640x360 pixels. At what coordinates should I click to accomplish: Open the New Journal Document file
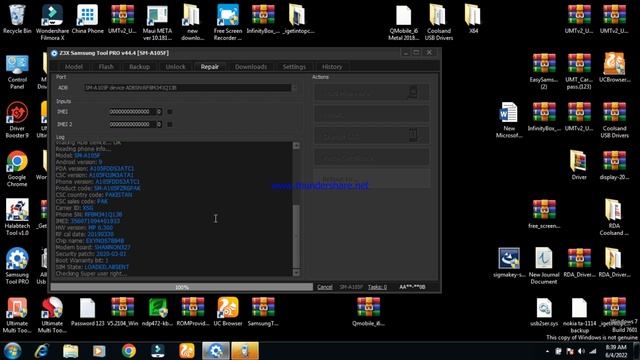tap(544, 266)
